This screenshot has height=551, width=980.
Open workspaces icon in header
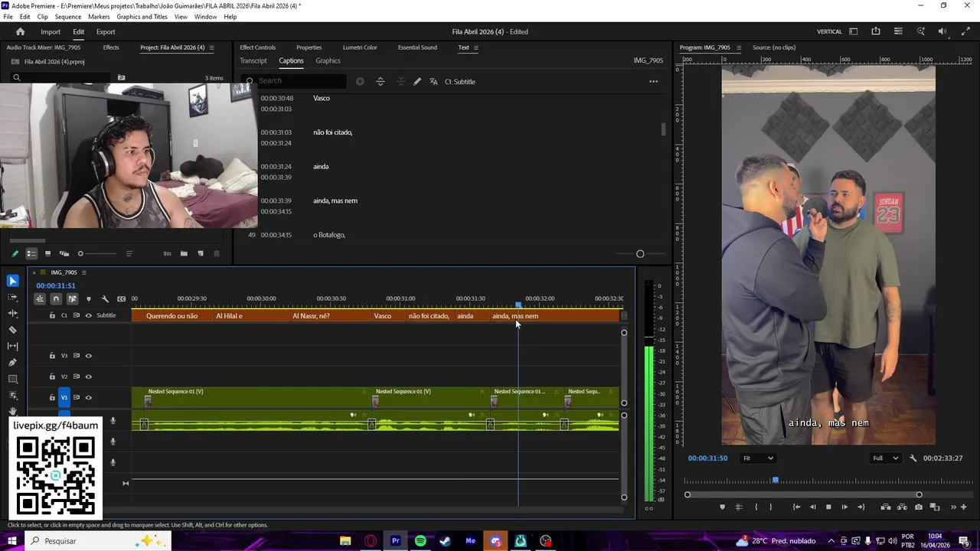[854, 31]
